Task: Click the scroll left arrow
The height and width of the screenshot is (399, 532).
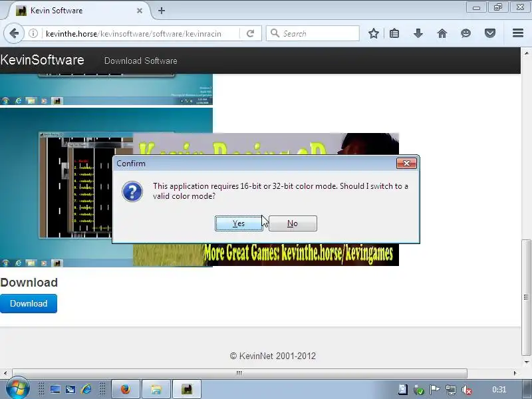Action: 5,373
